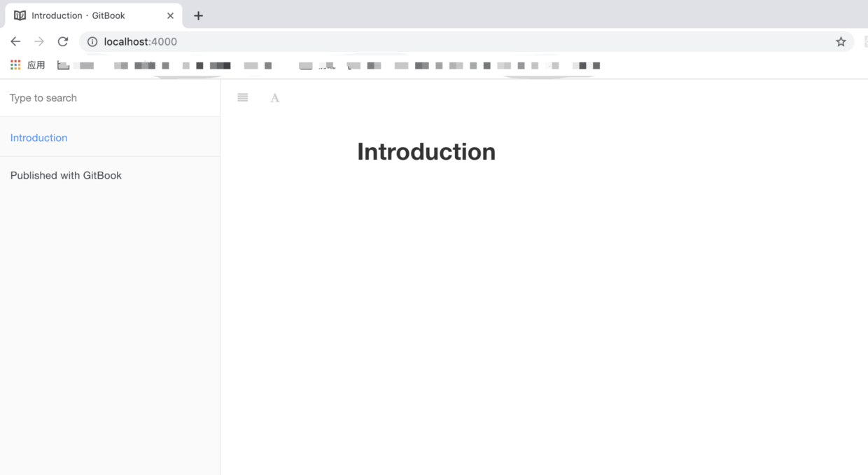The width and height of the screenshot is (868, 475).
Task: Bookmark this page with star icon
Action: point(841,41)
